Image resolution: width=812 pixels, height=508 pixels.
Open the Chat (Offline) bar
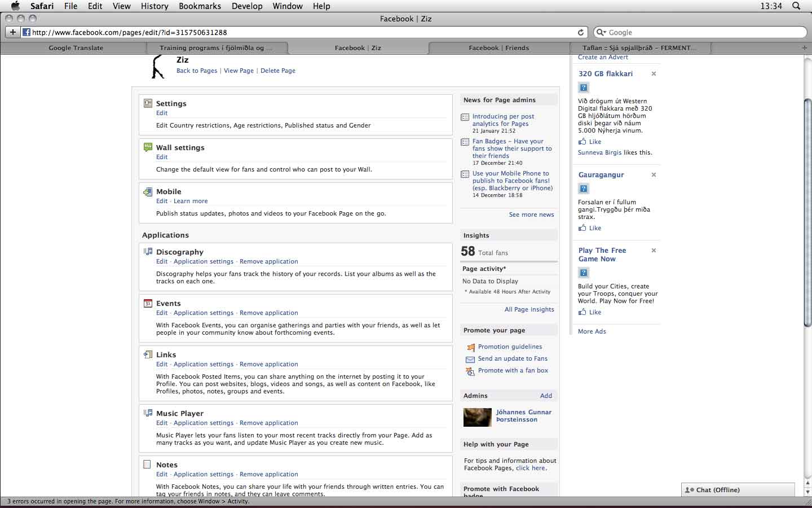(738, 490)
